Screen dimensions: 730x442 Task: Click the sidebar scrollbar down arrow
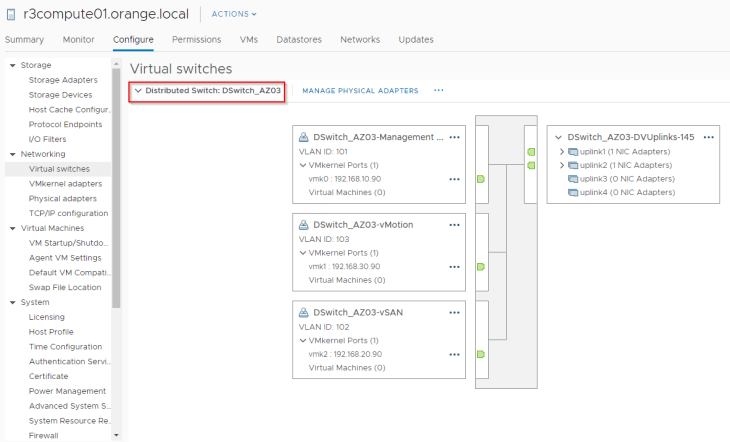click(x=116, y=436)
